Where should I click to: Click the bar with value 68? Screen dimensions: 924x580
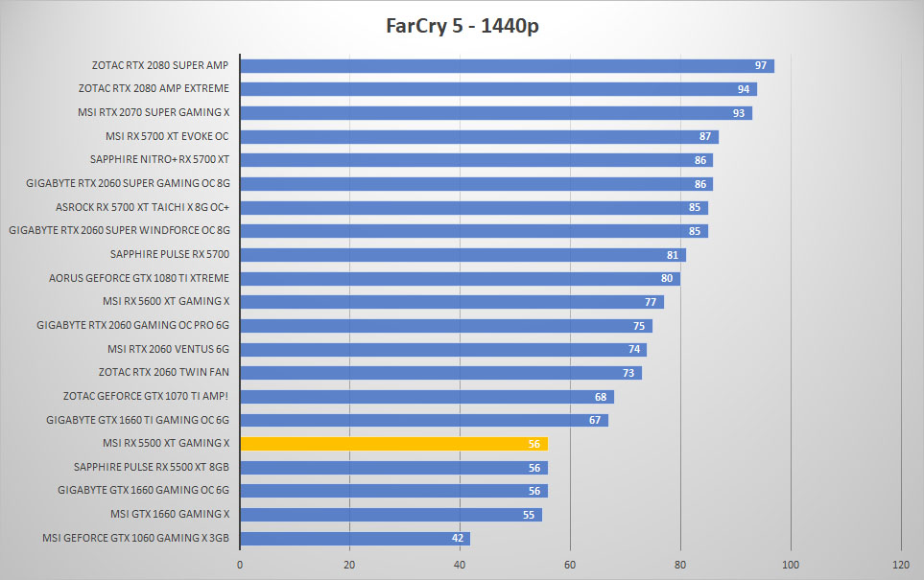[x=427, y=397]
